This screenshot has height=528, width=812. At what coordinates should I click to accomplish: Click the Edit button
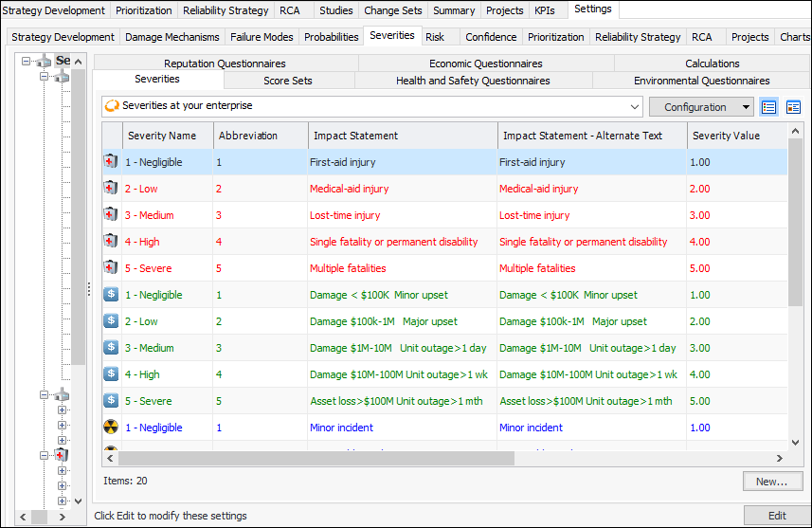pos(776,516)
